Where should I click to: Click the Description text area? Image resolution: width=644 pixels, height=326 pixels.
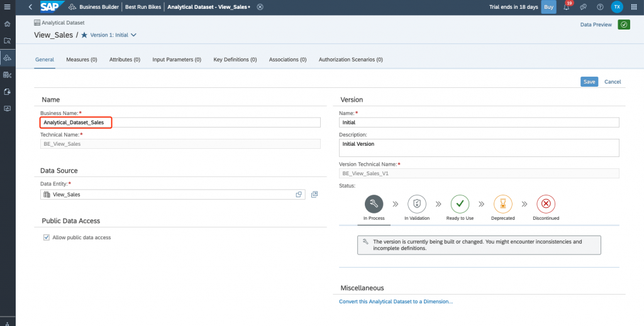pos(479,148)
